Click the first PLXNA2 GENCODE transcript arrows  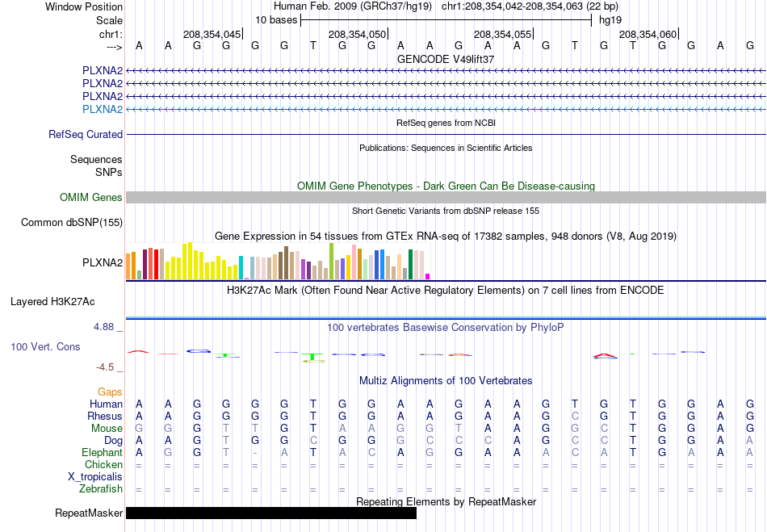[446, 71]
